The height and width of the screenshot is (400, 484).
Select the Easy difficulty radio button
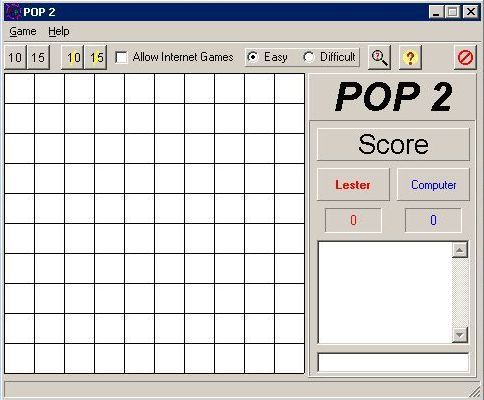coord(253,57)
